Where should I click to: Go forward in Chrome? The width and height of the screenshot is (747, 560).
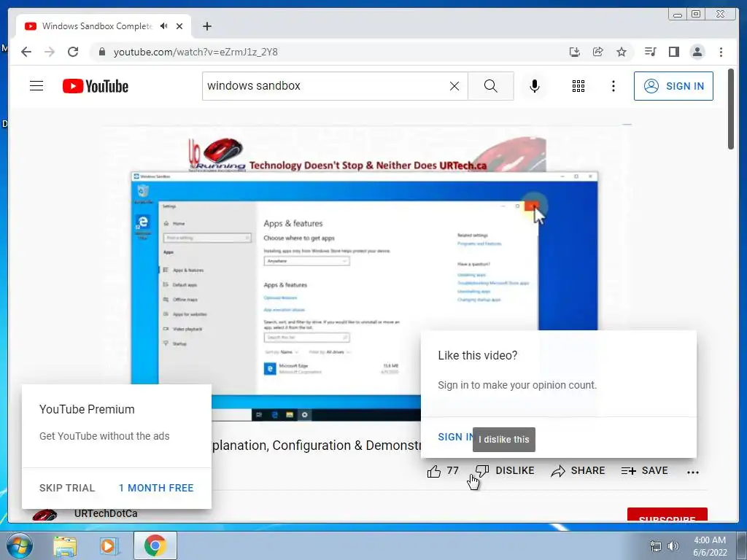50,52
